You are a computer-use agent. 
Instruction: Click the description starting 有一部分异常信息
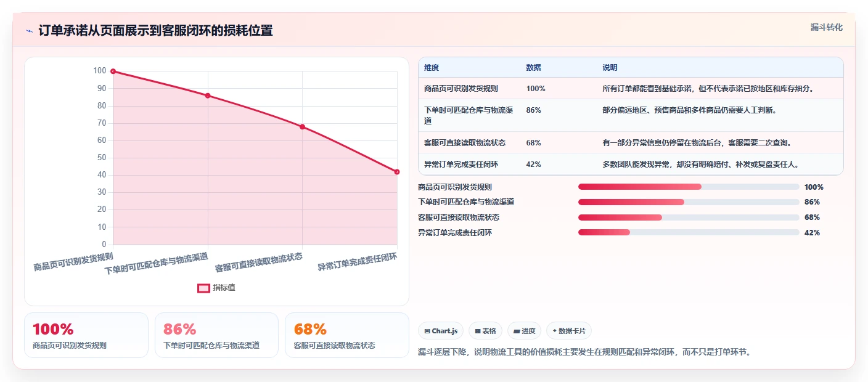[x=697, y=143]
